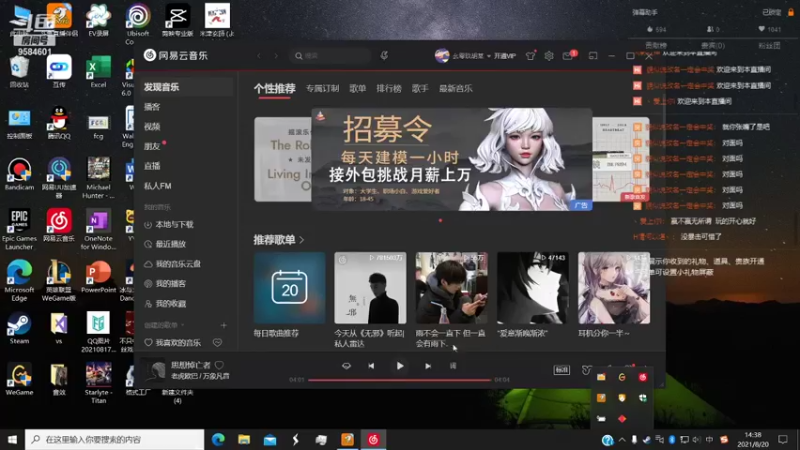
Task: Seek on the song progress bar
Action: (399, 380)
